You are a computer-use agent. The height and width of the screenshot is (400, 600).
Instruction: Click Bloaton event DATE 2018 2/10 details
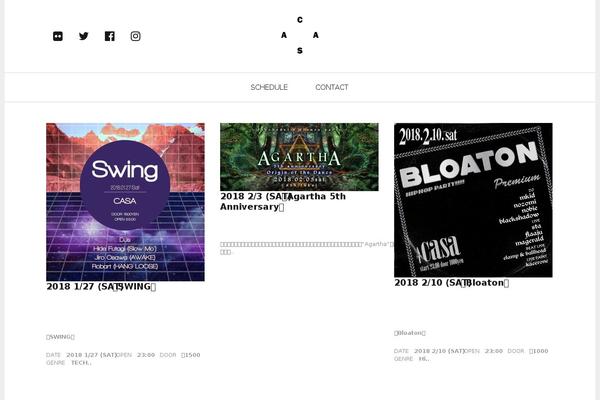tap(429, 351)
